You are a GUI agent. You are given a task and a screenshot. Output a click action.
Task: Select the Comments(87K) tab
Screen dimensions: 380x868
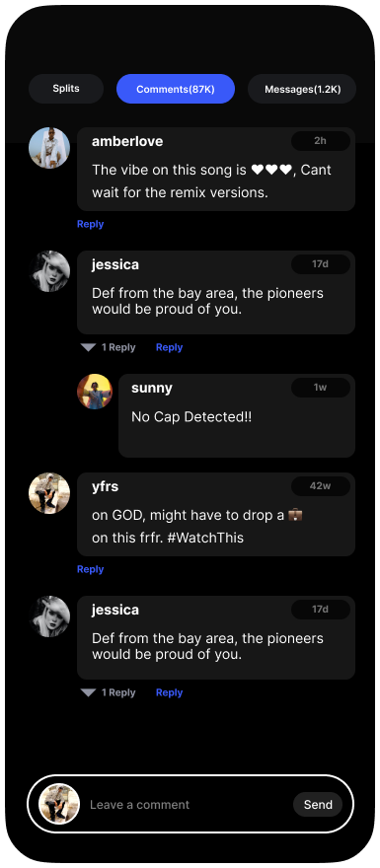(176, 89)
